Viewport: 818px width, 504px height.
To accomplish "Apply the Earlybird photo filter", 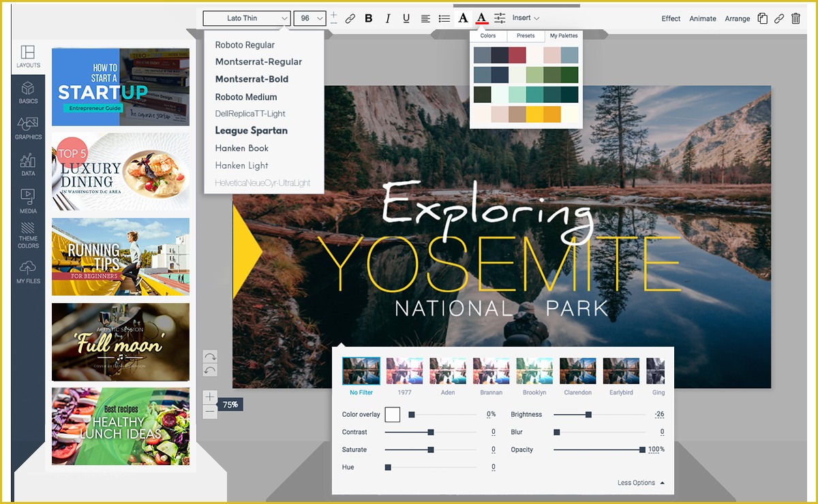I will [622, 372].
